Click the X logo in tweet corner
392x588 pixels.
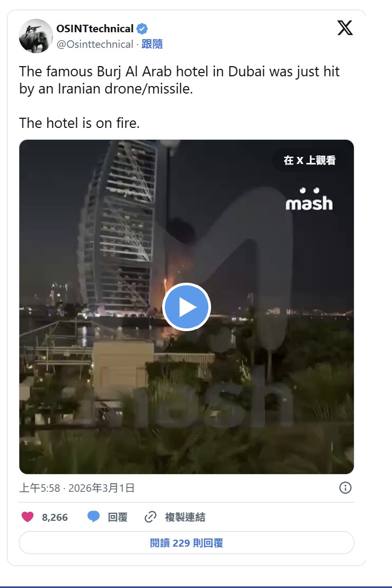coord(345,28)
